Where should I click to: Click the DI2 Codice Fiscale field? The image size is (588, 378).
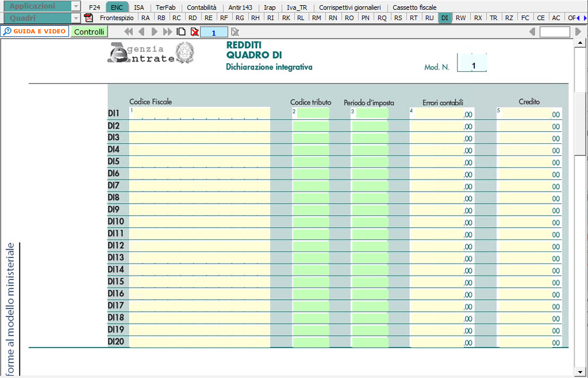tap(199, 126)
